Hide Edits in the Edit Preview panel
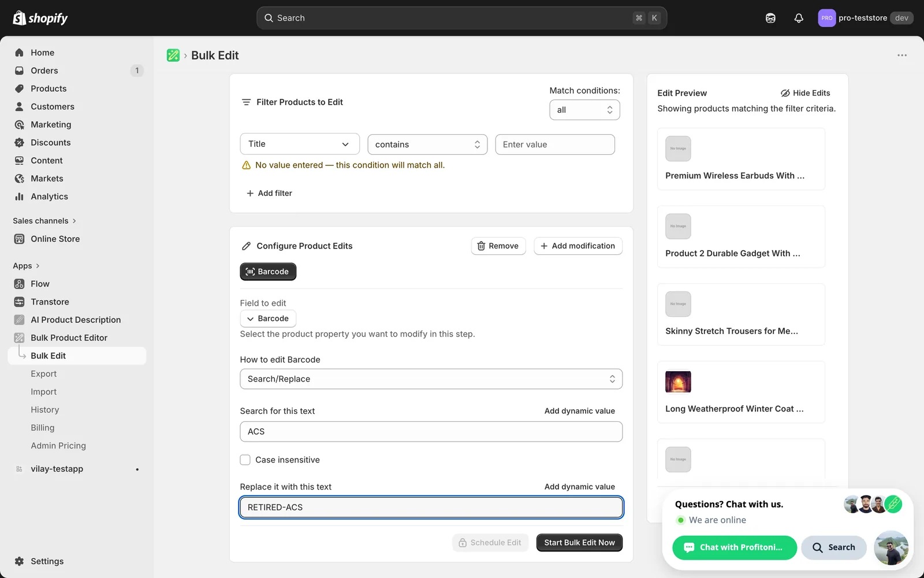Screen dimensions: 924x578 806,93
